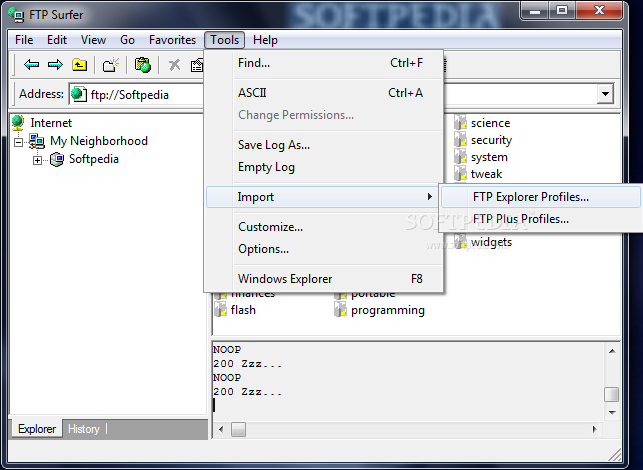Click the security folder icon
Viewport: 643px width, 470px height.
(461, 139)
